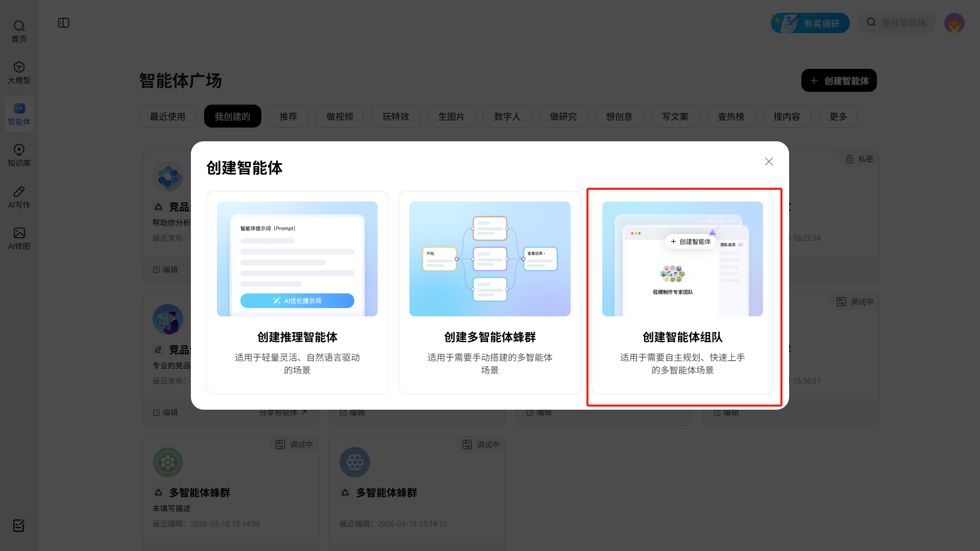Image resolution: width=980 pixels, height=551 pixels.
Task: Close the 创建智能体 dialog
Action: click(x=769, y=162)
